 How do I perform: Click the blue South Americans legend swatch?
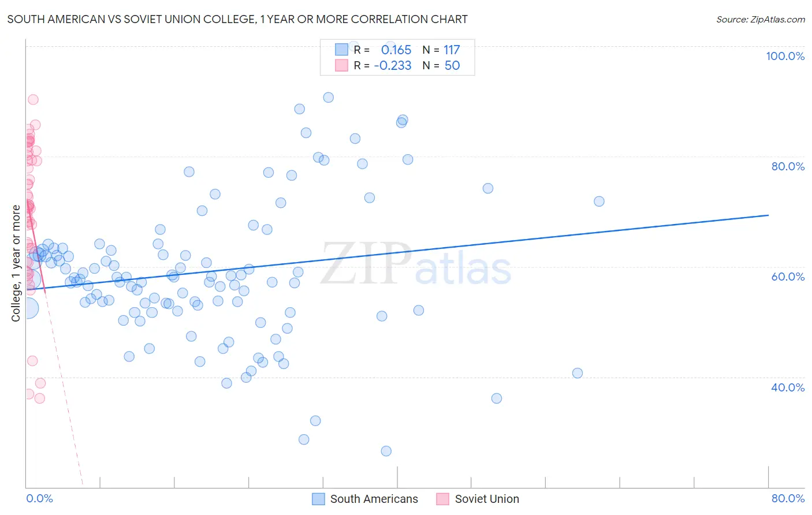pyautogui.click(x=318, y=499)
